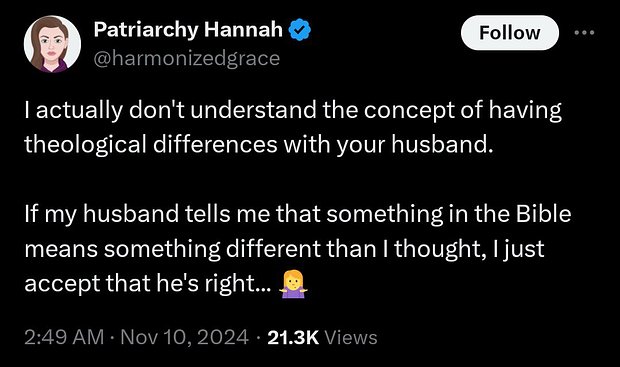Open the Patriarchy Hannah display name link

188,30
